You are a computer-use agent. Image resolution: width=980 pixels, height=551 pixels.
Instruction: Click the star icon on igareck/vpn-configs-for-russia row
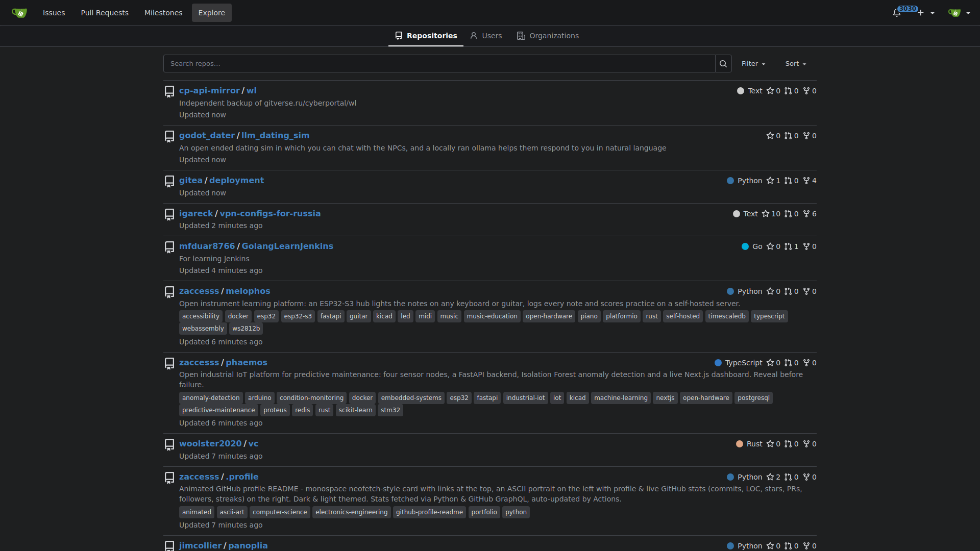click(766, 214)
